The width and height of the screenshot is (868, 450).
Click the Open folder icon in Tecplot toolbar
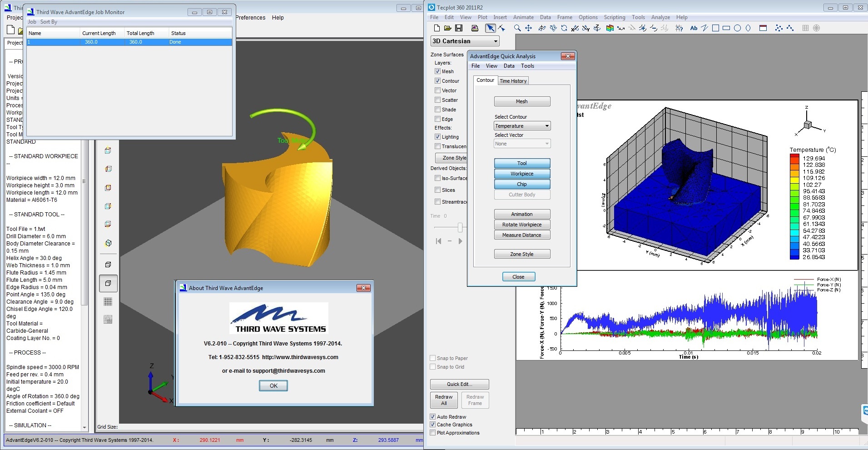[447, 28]
